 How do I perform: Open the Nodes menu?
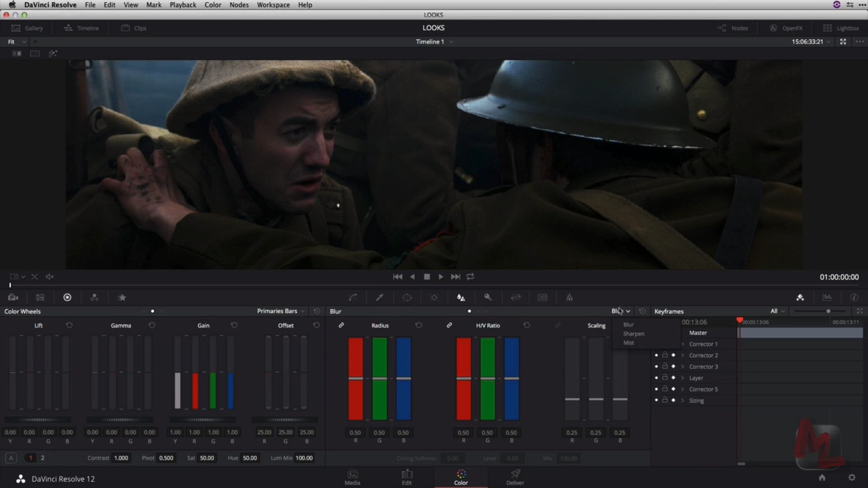239,5
